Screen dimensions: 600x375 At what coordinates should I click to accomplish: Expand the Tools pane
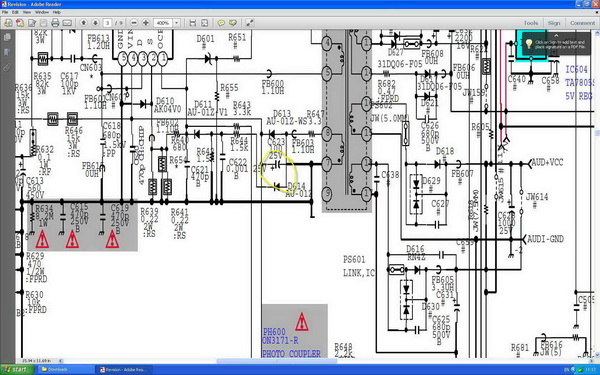pos(531,23)
